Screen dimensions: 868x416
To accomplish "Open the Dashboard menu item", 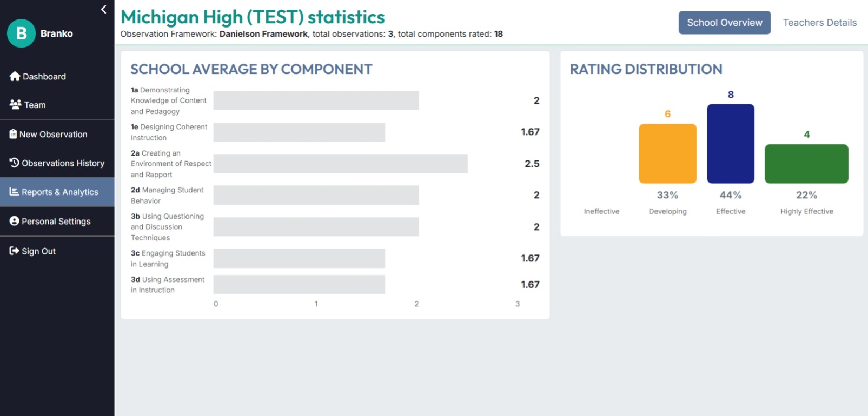I will 57,77.
